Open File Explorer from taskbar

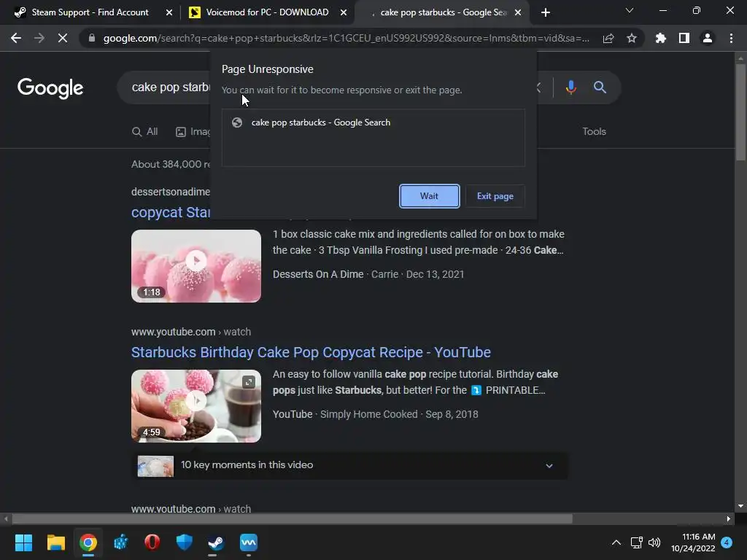[x=55, y=542]
